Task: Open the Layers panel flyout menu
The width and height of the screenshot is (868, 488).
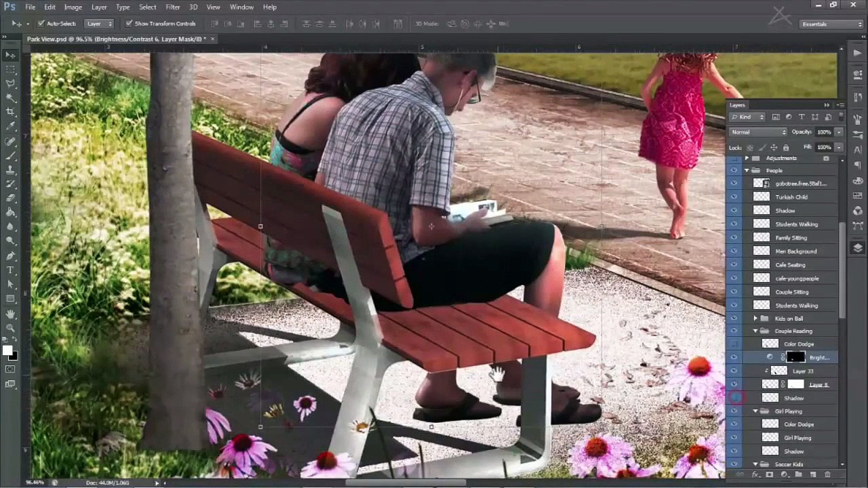Action: (x=840, y=105)
